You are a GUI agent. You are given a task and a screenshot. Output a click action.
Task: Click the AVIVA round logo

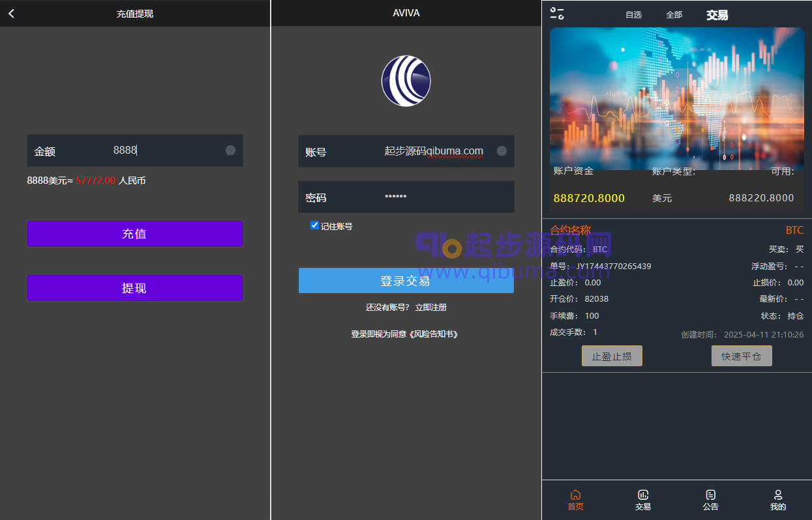[406, 81]
